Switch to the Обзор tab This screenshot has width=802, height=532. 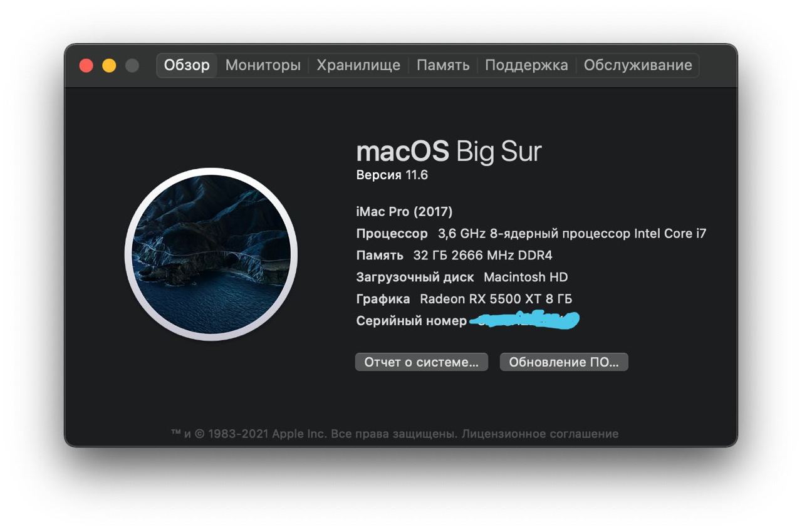point(187,65)
